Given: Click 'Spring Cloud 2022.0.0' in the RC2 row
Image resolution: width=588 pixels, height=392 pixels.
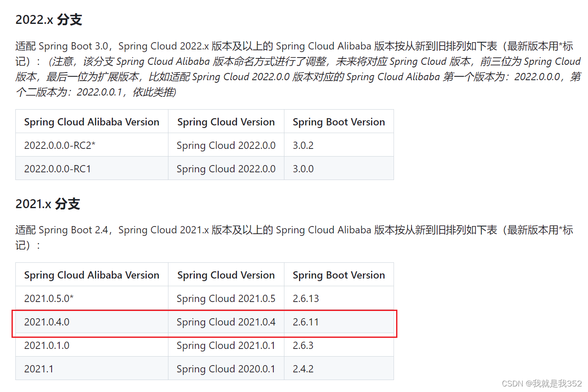Looking at the screenshot, I should pos(226,145).
